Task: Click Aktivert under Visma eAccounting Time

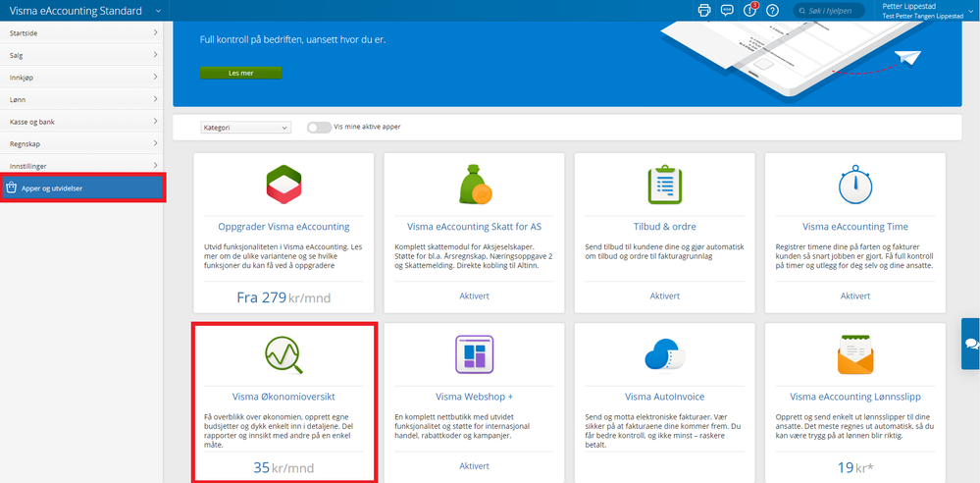Action: click(855, 295)
